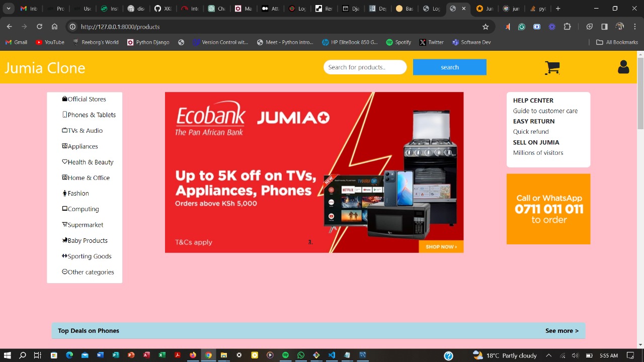Browse Phones & Tablets category
644x362 pixels.
pos(89,115)
